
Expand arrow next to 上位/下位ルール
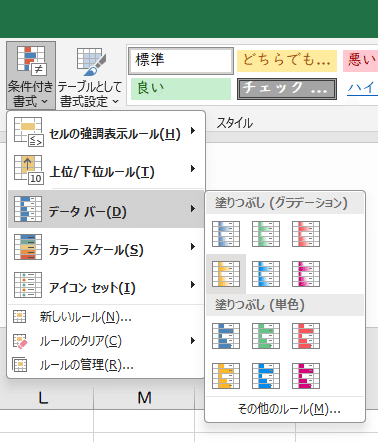(x=193, y=169)
